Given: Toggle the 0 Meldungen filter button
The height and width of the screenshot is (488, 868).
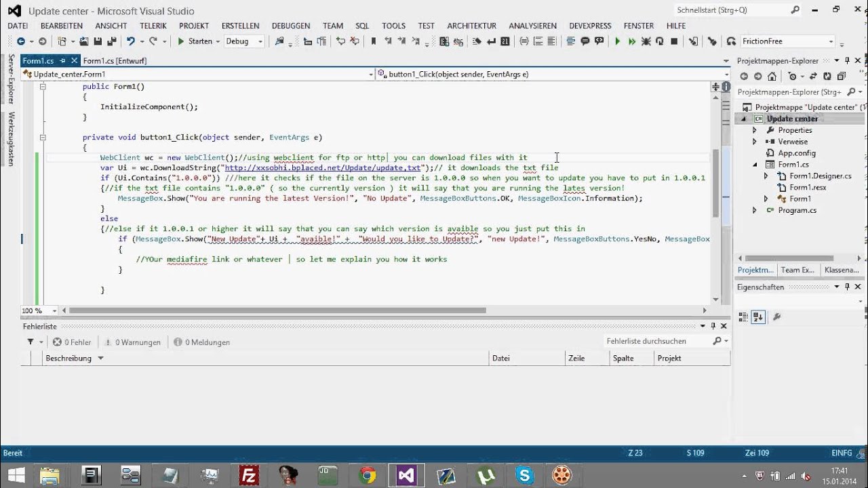Looking at the screenshot, I should click(x=201, y=342).
